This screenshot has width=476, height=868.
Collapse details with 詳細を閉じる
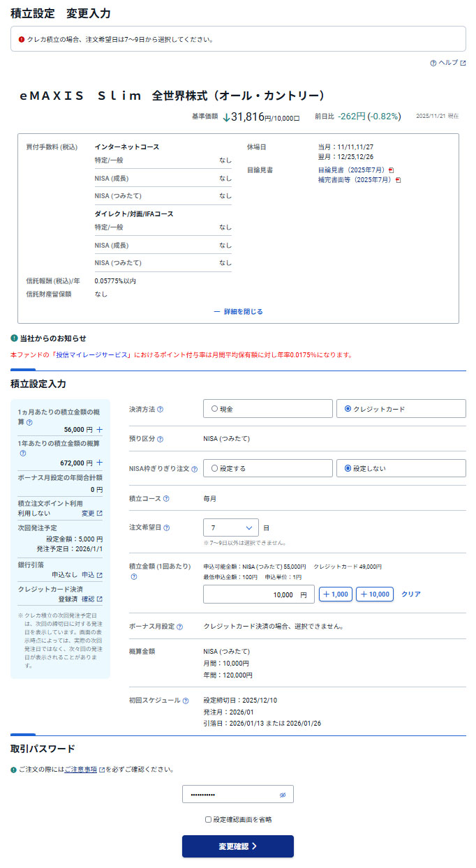tap(238, 312)
